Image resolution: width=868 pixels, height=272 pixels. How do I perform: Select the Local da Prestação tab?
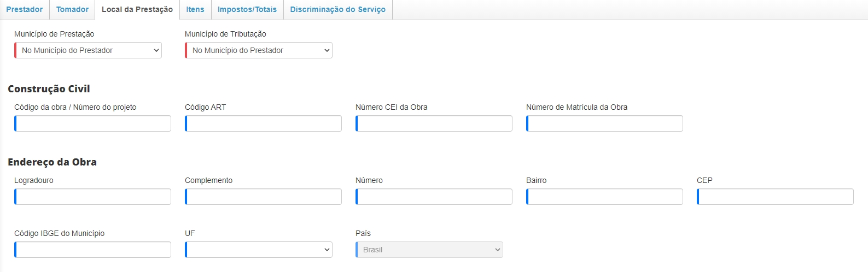137,10
